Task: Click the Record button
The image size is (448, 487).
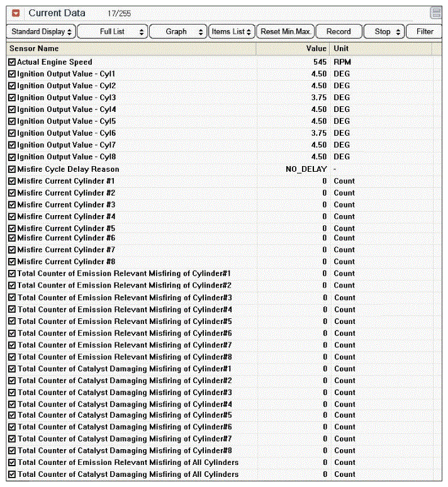Action: pos(339,31)
